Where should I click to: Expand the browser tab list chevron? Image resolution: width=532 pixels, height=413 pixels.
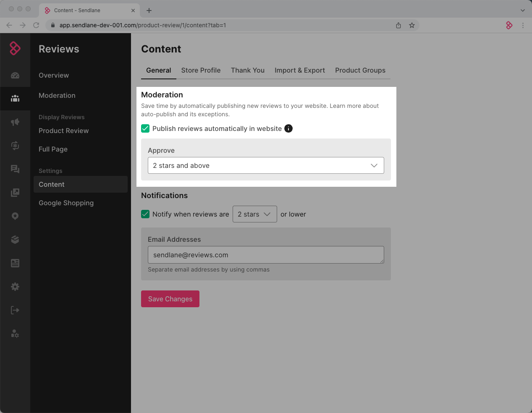coord(523,10)
